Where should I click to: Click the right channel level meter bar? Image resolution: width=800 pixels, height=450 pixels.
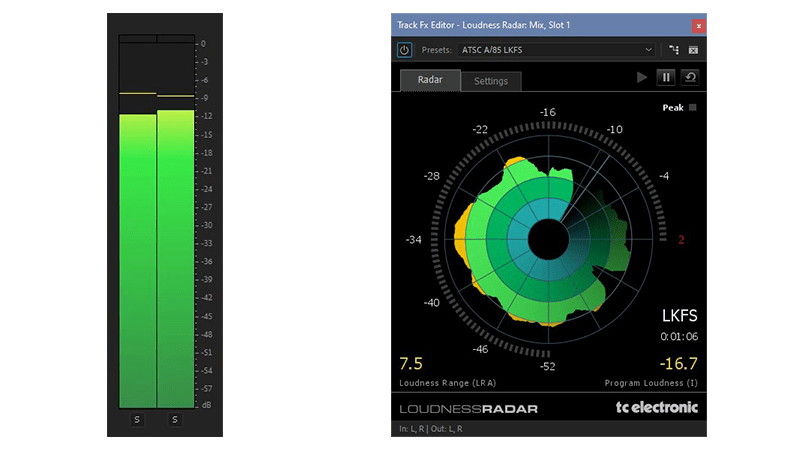[x=176, y=225]
